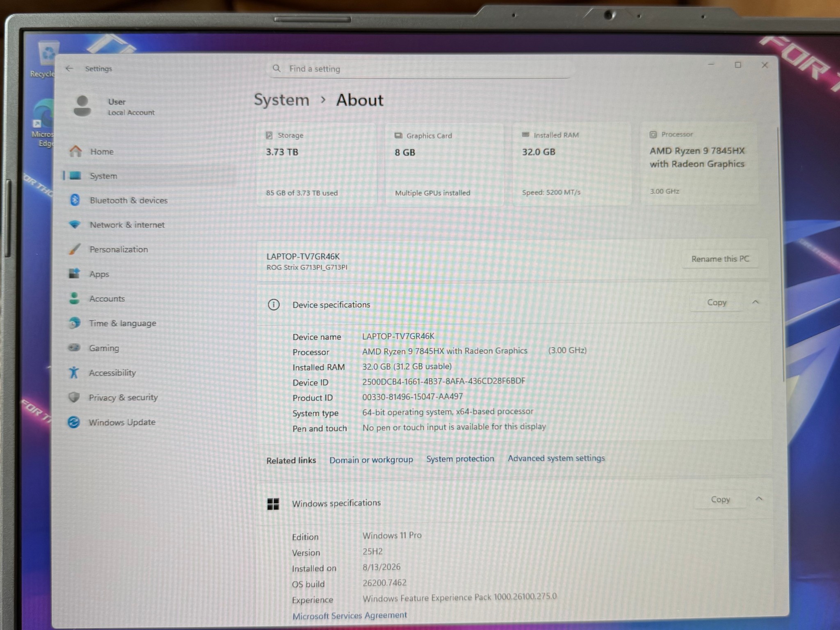Collapse the Device specifications section
The width and height of the screenshot is (840, 630).
(x=756, y=302)
